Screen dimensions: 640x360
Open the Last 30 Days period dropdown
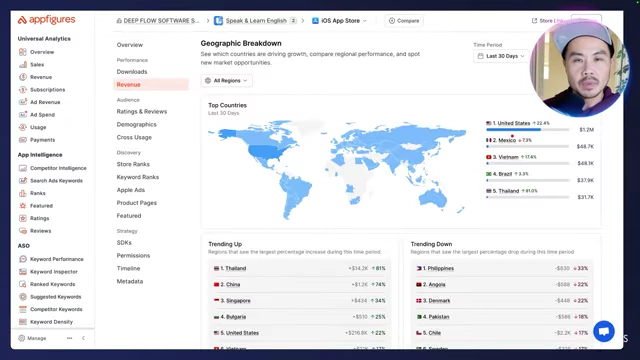[501, 56]
